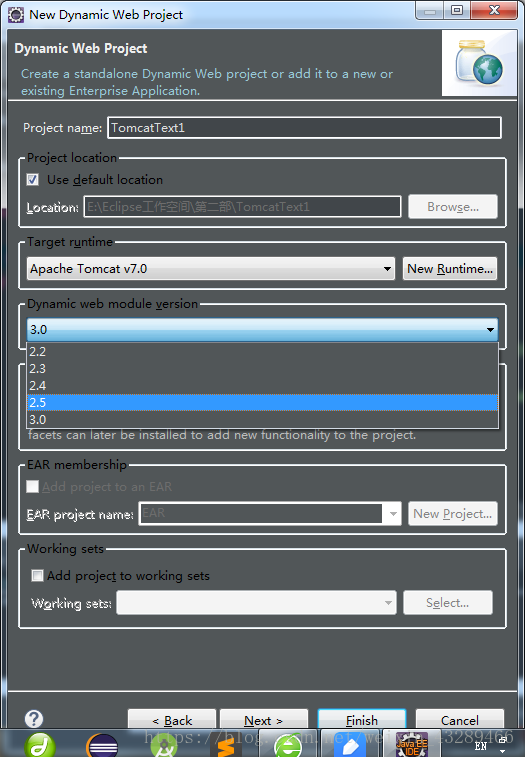Maximize the New Dynamic Web Project dialog
This screenshot has height=757, width=525.
point(457,11)
